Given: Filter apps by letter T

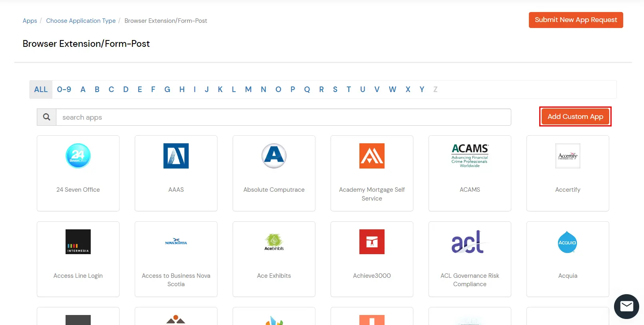Looking at the screenshot, I should pos(349,89).
